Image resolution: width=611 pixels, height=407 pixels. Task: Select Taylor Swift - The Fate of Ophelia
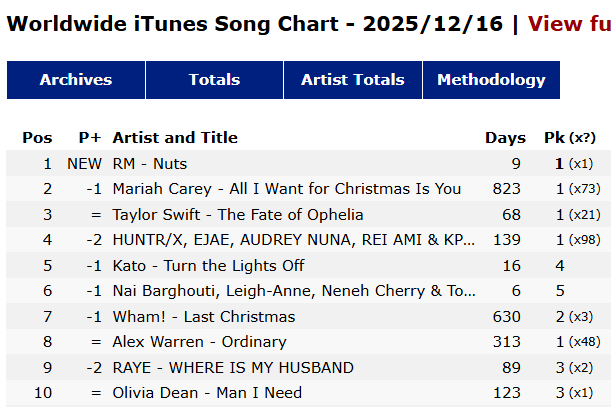237,214
